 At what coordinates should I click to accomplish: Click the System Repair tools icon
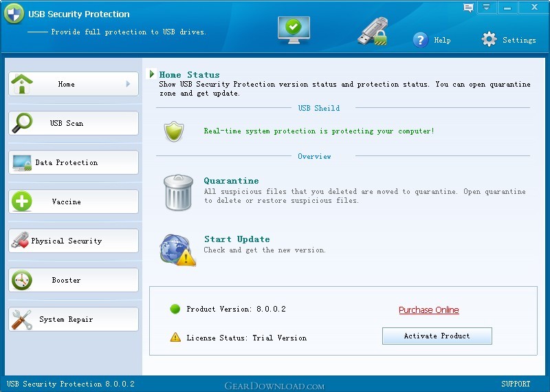pyautogui.click(x=22, y=319)
